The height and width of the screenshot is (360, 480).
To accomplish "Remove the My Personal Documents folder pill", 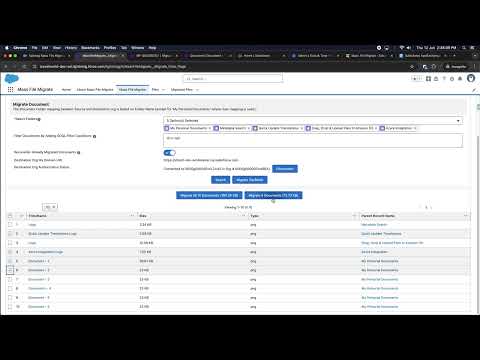I will click(210, 128).
